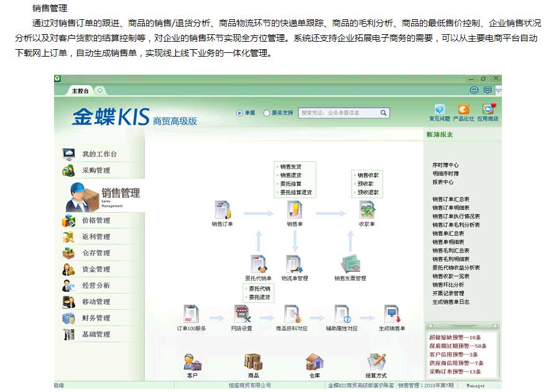This screenshot has height=392, width=556.
Task: Expand the top-right dropdown arrow
Action: point(498,91)
